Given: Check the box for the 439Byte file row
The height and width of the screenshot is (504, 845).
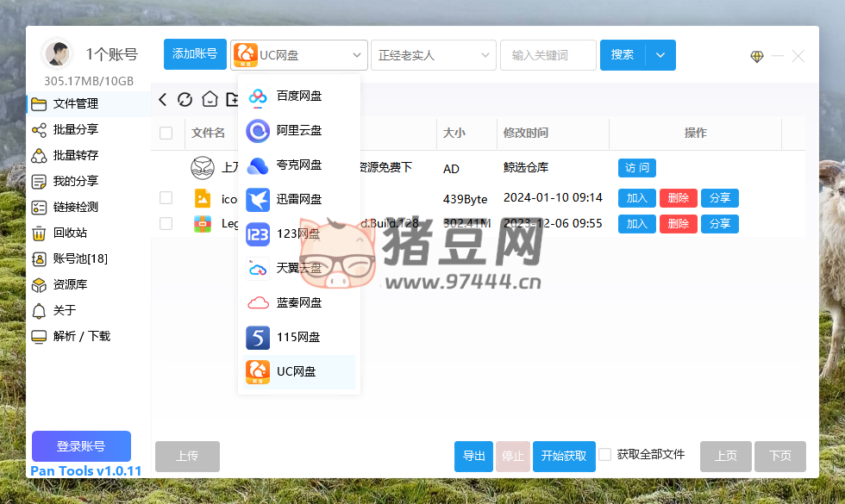Looking at the screenshot, I should click(x=166, y=198).
